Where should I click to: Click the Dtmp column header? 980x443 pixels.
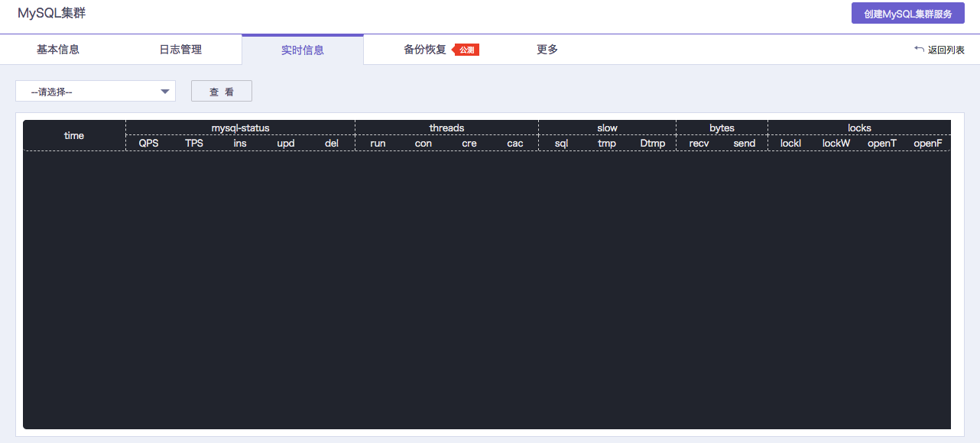[653, 143]
